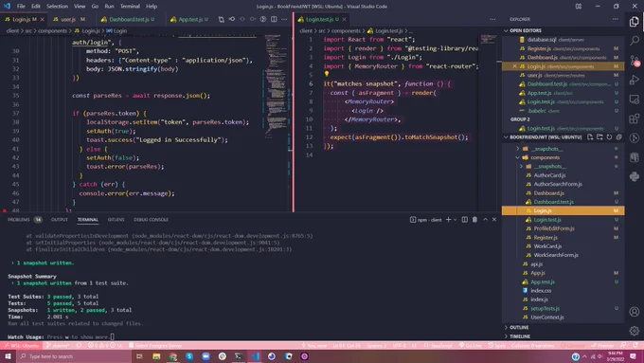Split the editor right
The height and width of the screenshot is (363, 644).
[274, 19]
